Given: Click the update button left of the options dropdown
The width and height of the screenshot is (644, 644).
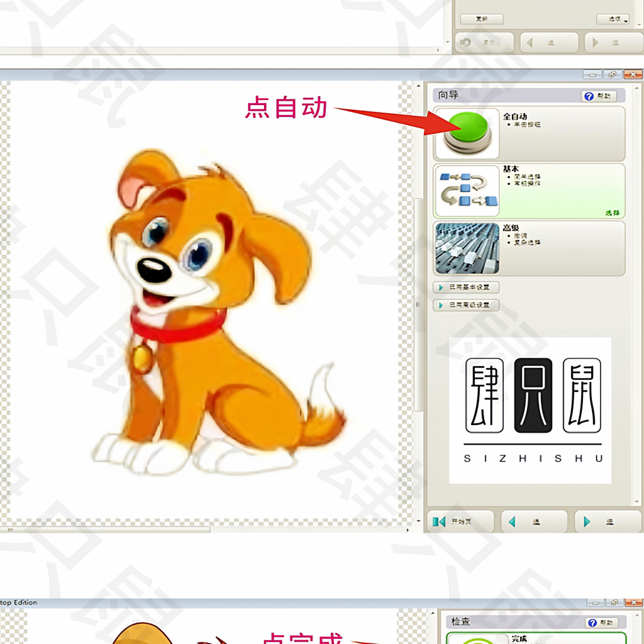Looking at the screenshot, I should (482, 19).
